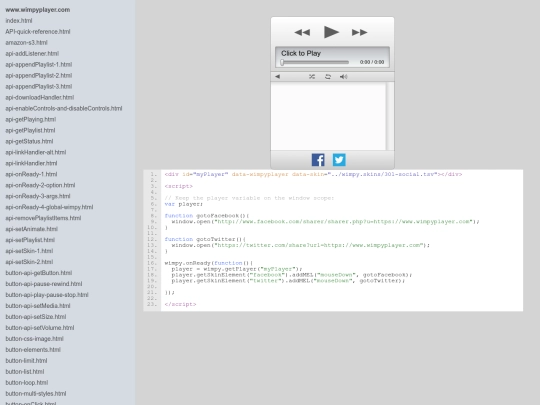This screenshot has height=405, width=540.
Task: Open api-addListener.html
Action: [x=32, y=54]
